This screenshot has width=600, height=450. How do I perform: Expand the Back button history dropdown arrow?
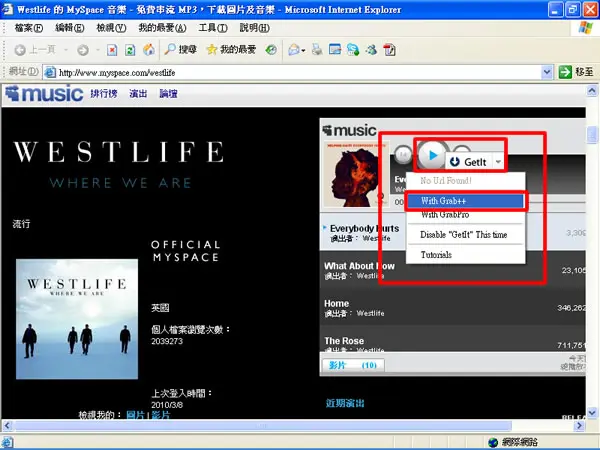point(65,50)
